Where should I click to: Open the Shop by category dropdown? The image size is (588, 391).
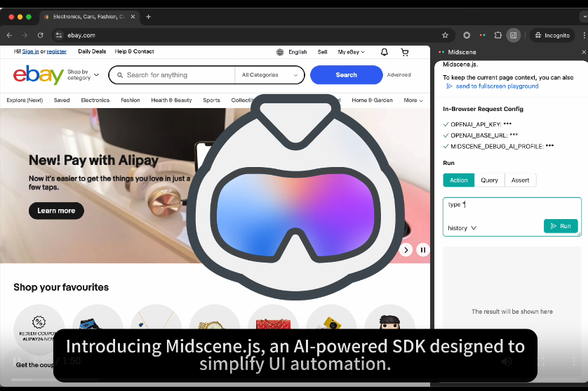pyautogui.click(x=83, y=74)
